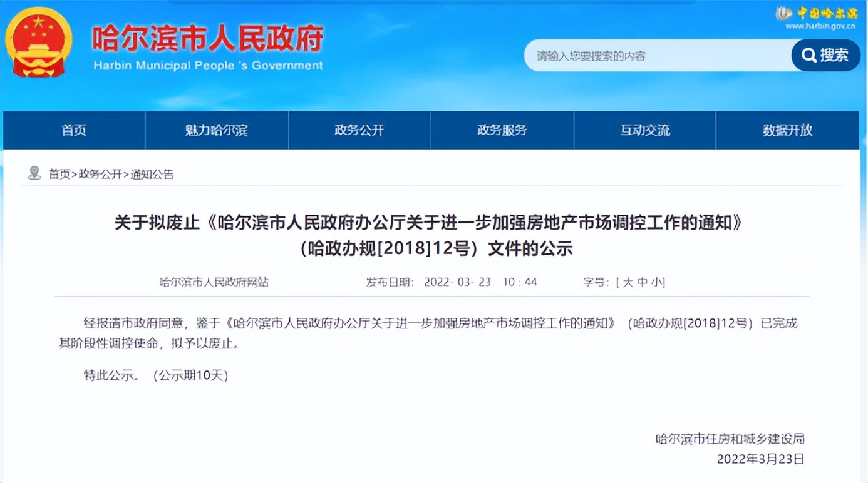Select the 数据开放 navigation tab
Viewport: 868px width, 483px height.
pyautogui.click(x=787, y=130)
